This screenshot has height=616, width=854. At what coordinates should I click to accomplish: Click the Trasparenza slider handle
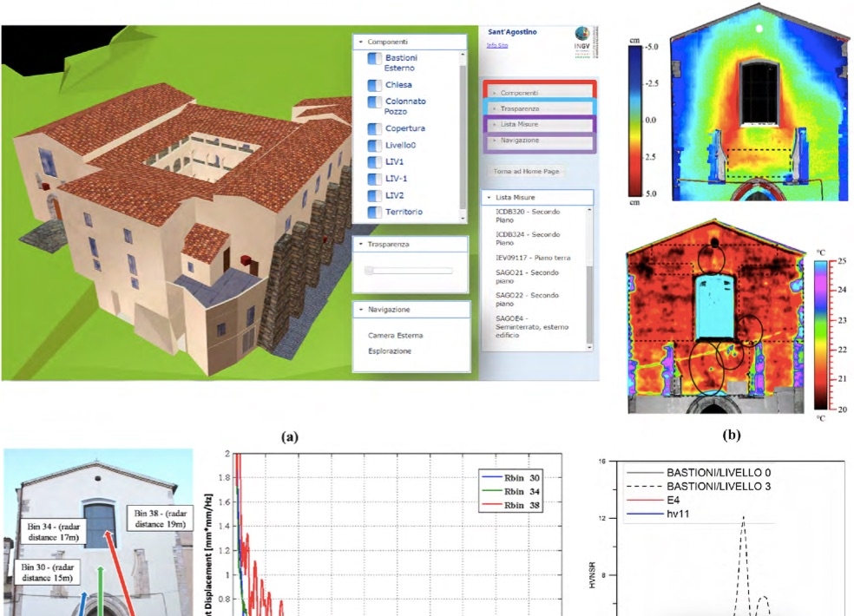tap(369, 271)
